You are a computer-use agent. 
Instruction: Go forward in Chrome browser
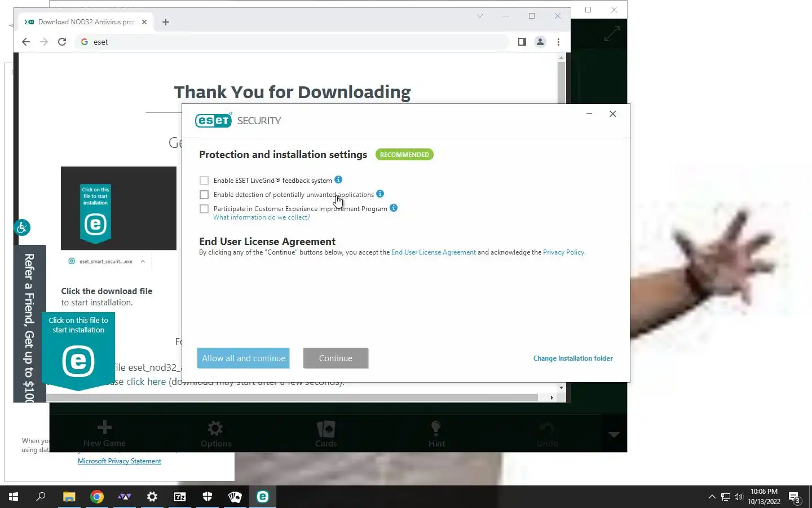click(x=44, y=42)
